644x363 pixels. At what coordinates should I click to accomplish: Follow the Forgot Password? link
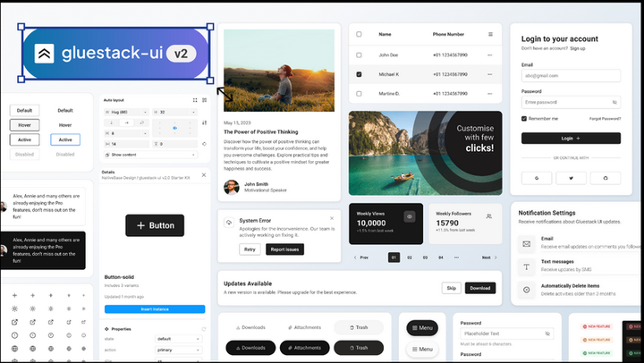[x=605, y=119]
